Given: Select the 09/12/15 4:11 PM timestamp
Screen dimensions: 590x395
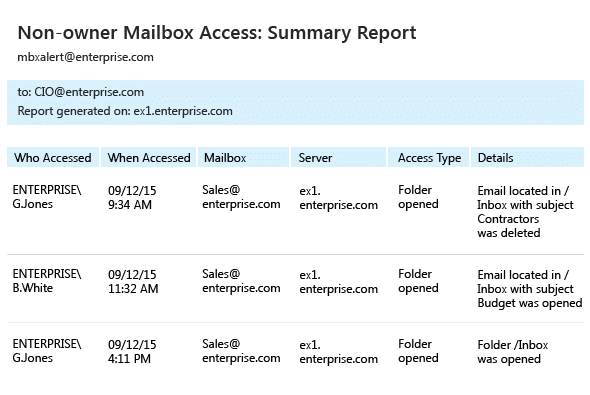Looking at the screenshot, I should [132, 351].
